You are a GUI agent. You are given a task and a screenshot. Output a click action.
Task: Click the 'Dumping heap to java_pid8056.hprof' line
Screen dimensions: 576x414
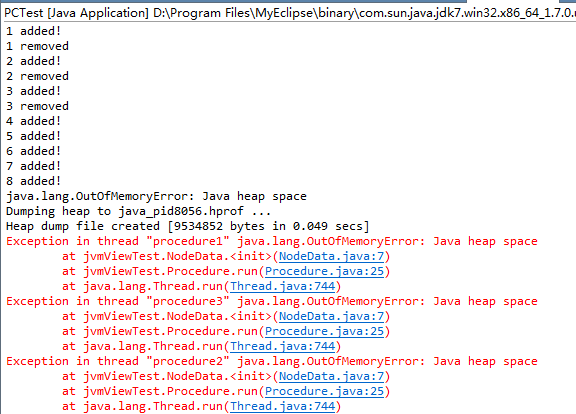click(138, 211)
